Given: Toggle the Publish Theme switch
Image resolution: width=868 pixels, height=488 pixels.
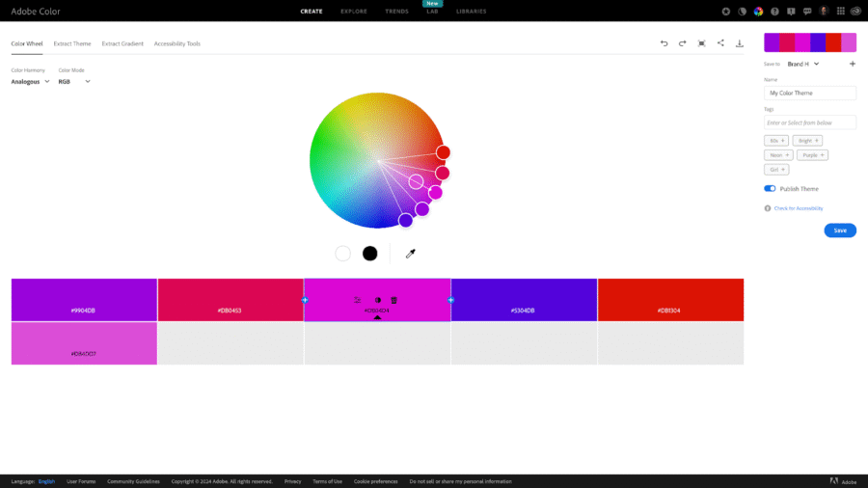Looking at the screenshot, I should pyautogui.click(x=770, y=189).
